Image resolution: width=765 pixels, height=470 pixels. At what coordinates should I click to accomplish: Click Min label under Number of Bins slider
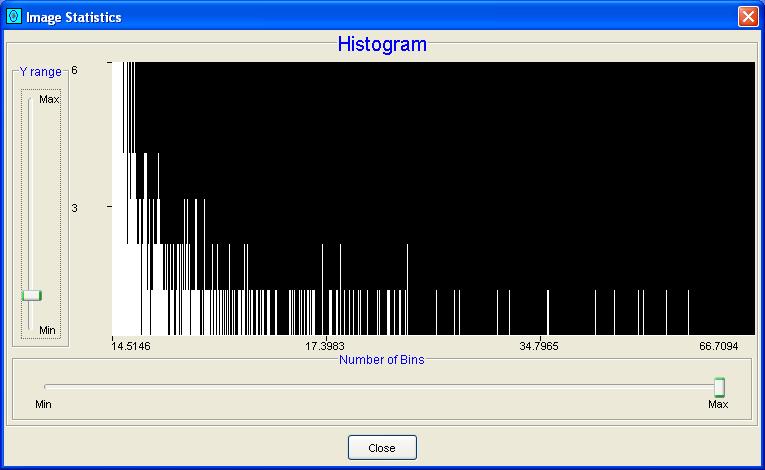pos(43,404)
